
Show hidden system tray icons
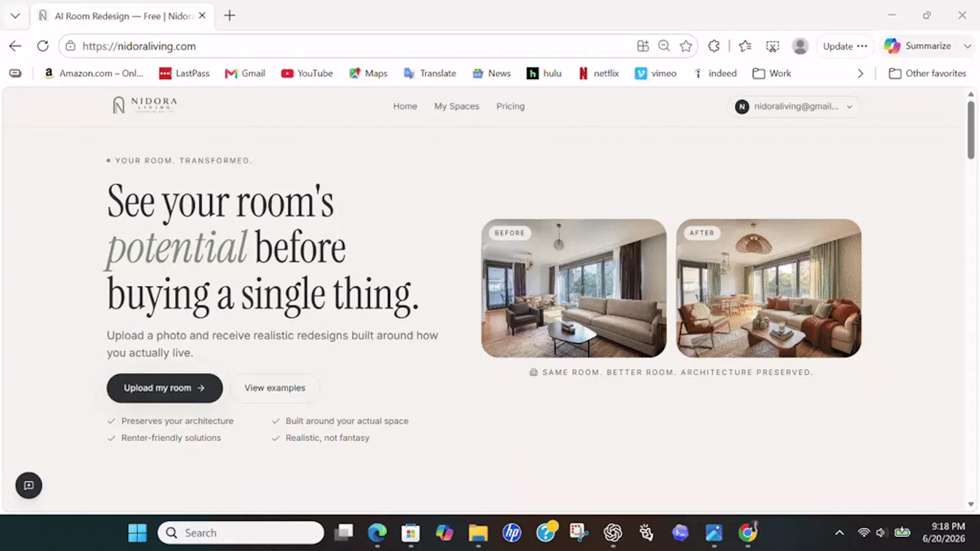[840, 533]
